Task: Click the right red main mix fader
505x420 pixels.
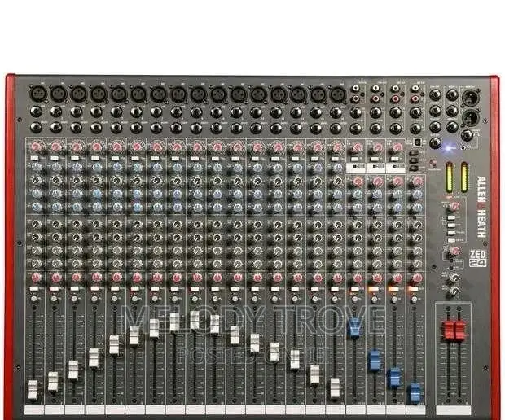Action: pos(459,330)
